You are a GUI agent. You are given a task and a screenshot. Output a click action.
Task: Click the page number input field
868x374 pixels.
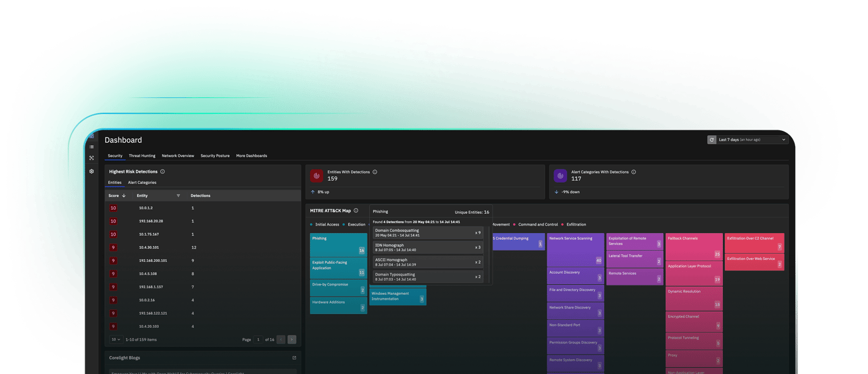(x=258, y=340)
